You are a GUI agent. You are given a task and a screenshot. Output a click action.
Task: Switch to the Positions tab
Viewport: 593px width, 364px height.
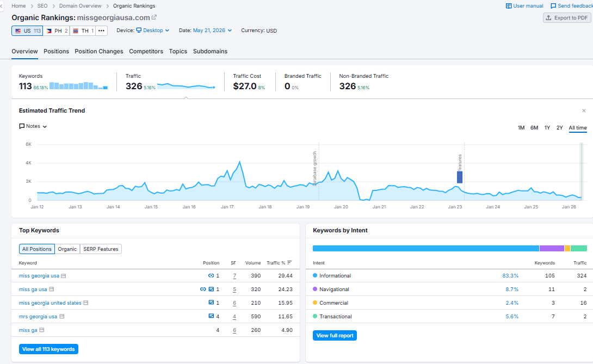(x=57, y=52)
